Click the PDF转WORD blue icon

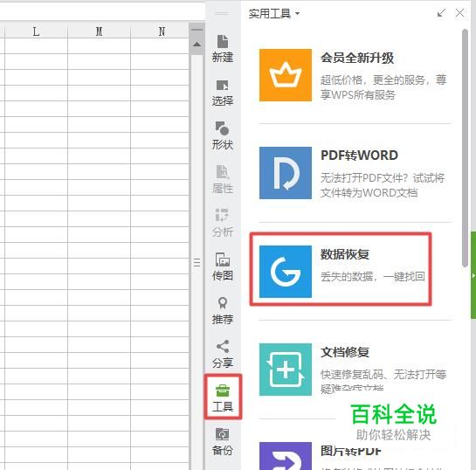[286, 173]
